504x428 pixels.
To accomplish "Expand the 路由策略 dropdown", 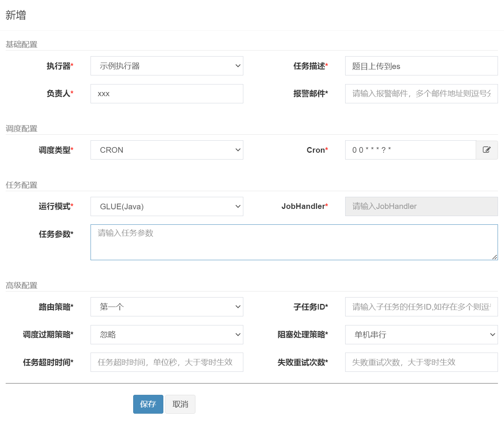I will 167,307.
